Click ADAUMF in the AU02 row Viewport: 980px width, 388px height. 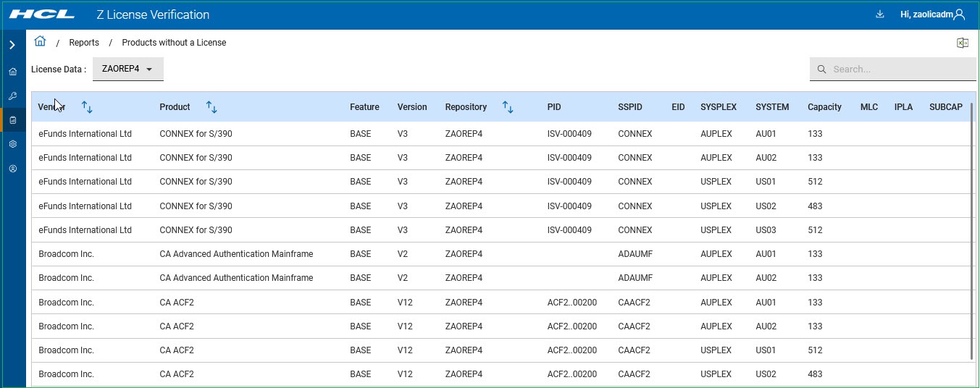(x=635, y=278)
